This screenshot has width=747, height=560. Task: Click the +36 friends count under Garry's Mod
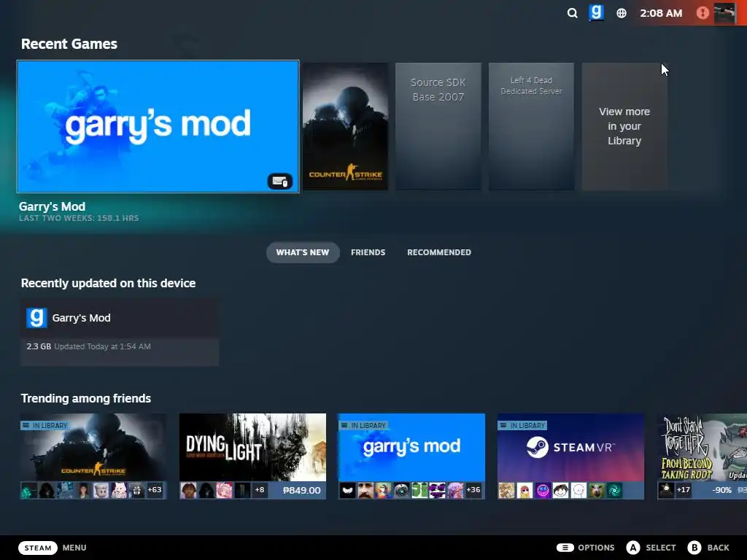(x=473, y=490)
